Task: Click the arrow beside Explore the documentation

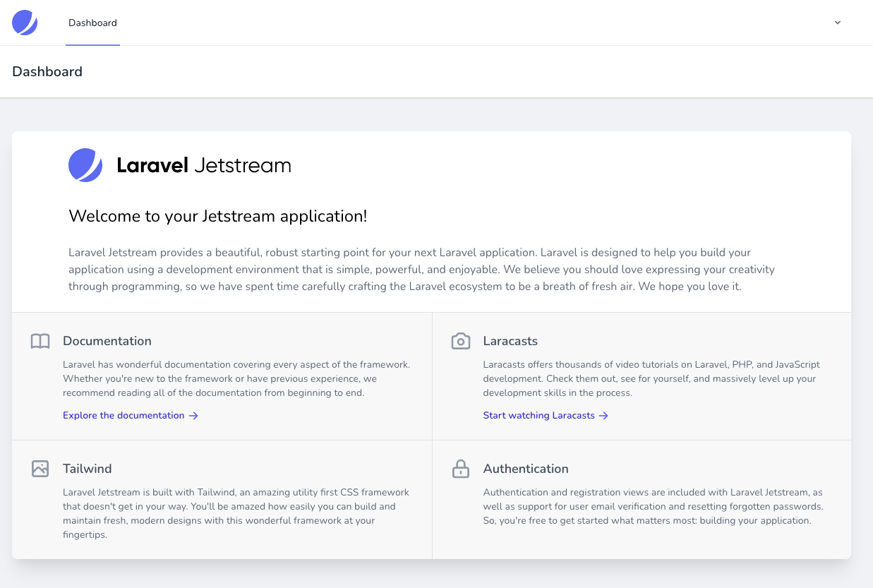Action: click(193, 416)
